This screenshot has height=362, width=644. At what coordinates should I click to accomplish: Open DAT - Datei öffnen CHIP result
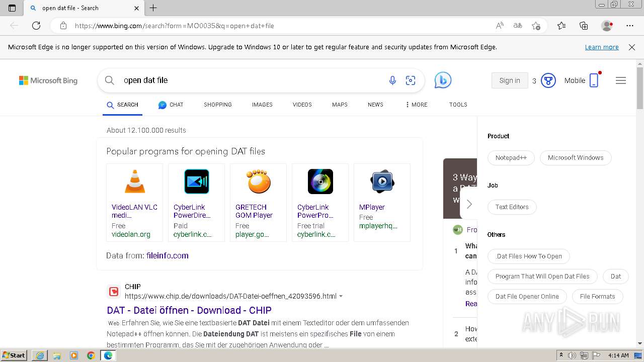tap(189, 310)
